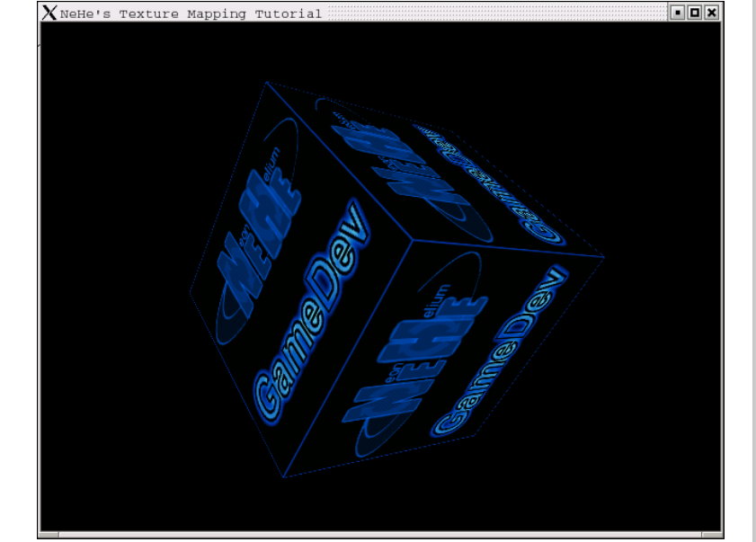
Task: Click the textured cube in the viewport
Action: tap(396, 280)
